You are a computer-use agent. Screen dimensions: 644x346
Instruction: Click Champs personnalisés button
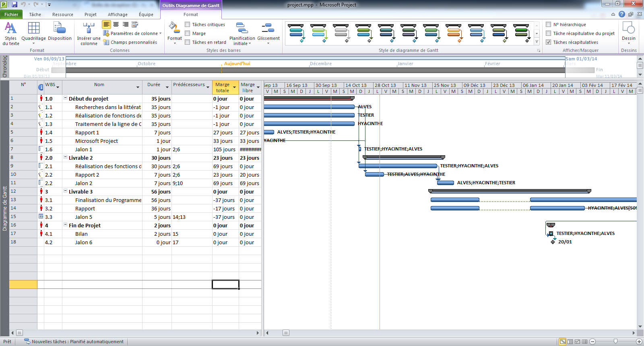pyautogui.click(x=130, y=42)
